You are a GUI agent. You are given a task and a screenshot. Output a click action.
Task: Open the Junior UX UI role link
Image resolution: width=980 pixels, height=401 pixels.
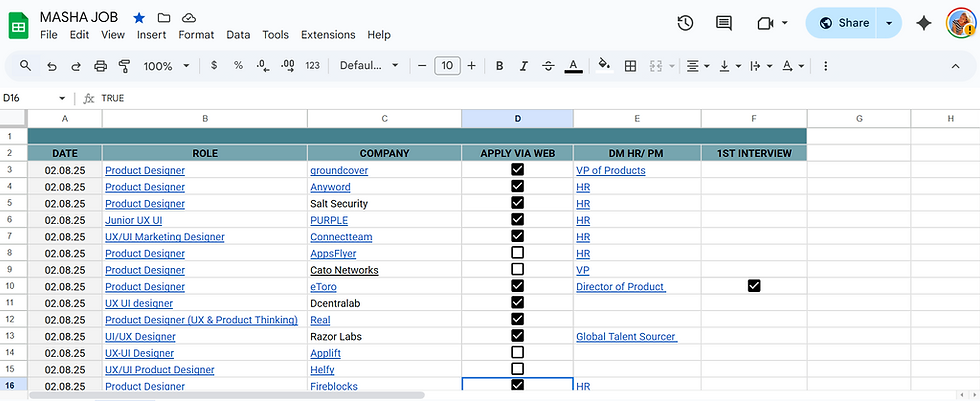[x=134, y=220]
